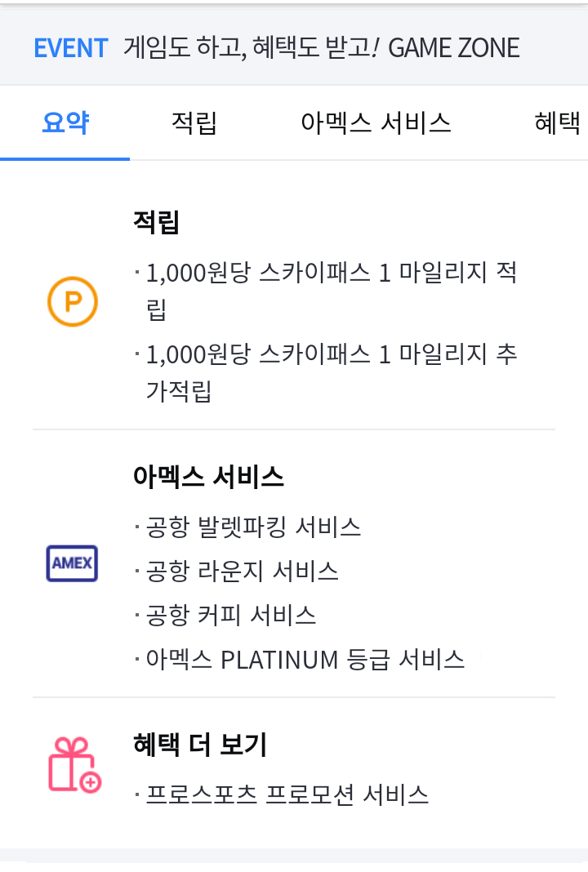Open the 아멕스 서비스 tab
Image resolution: width=588 pixels, height=872 pixels.
pos(376,122)
